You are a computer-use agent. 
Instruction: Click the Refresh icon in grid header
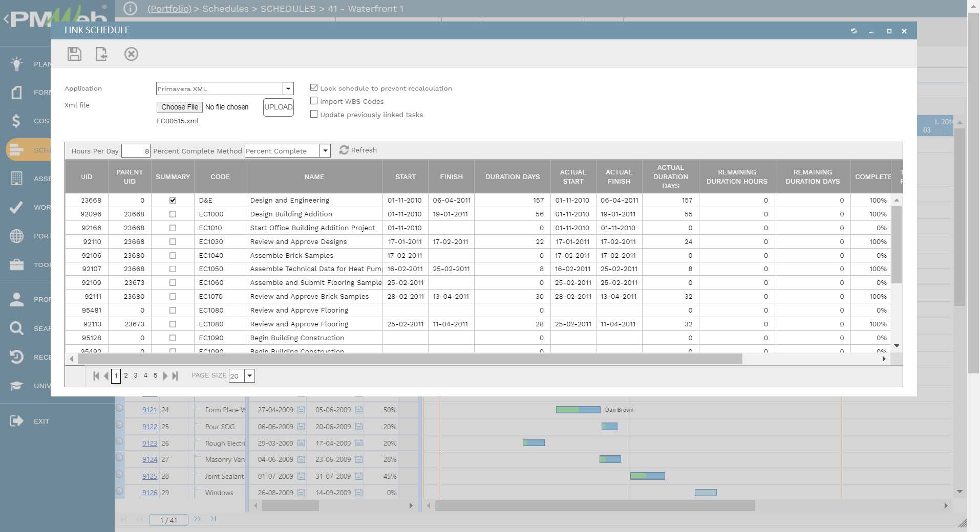344,150
